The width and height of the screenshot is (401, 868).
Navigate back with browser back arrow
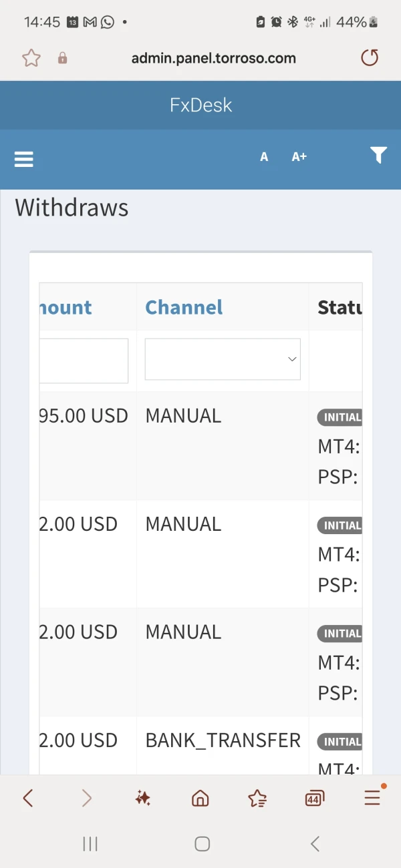pyautogui.click(x=28, y=798)
